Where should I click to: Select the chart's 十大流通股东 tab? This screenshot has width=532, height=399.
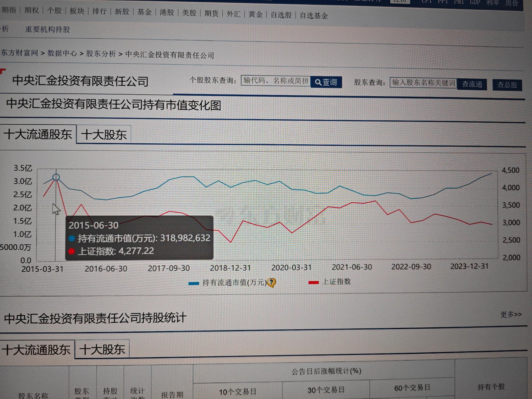38,134
